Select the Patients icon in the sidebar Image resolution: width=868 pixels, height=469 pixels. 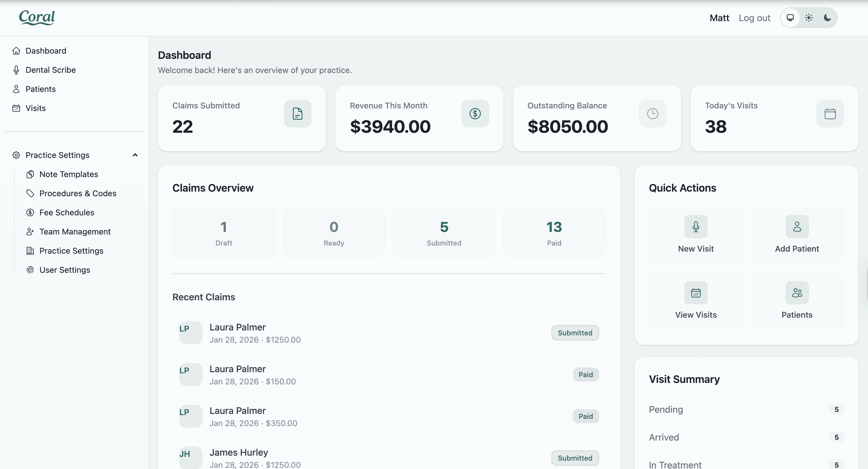tap(16, 89)
